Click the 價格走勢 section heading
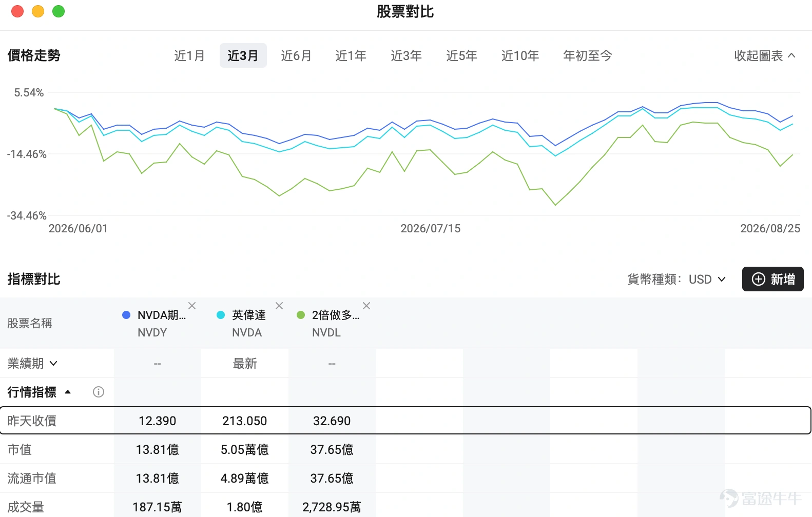Screen dimensions: 812x517 34,55
